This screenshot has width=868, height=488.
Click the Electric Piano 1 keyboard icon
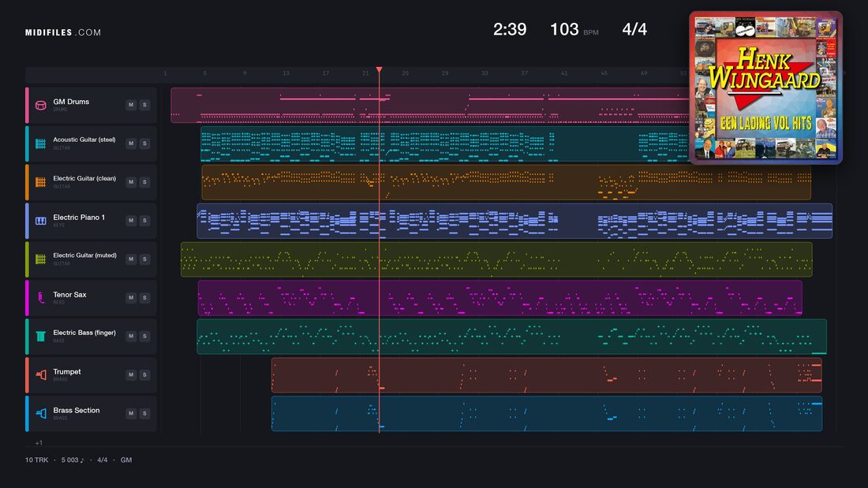click(40, 221)
